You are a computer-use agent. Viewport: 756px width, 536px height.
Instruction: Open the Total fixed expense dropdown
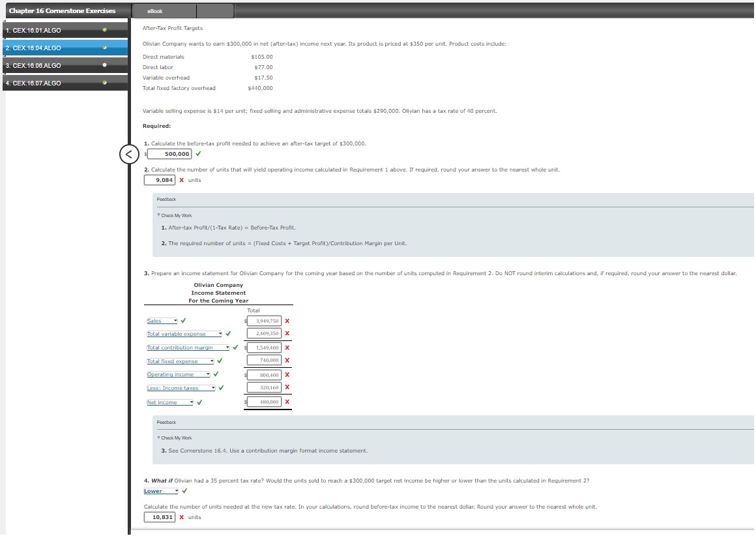coord(181,361)
